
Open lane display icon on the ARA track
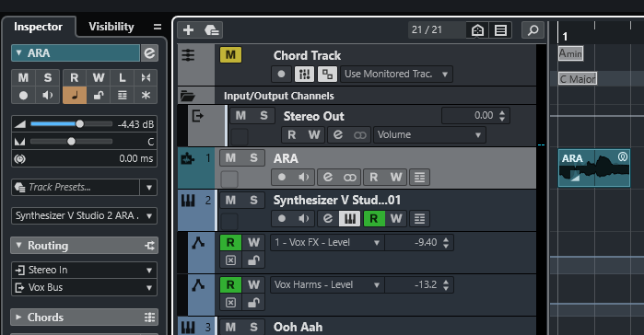point(419,177)
